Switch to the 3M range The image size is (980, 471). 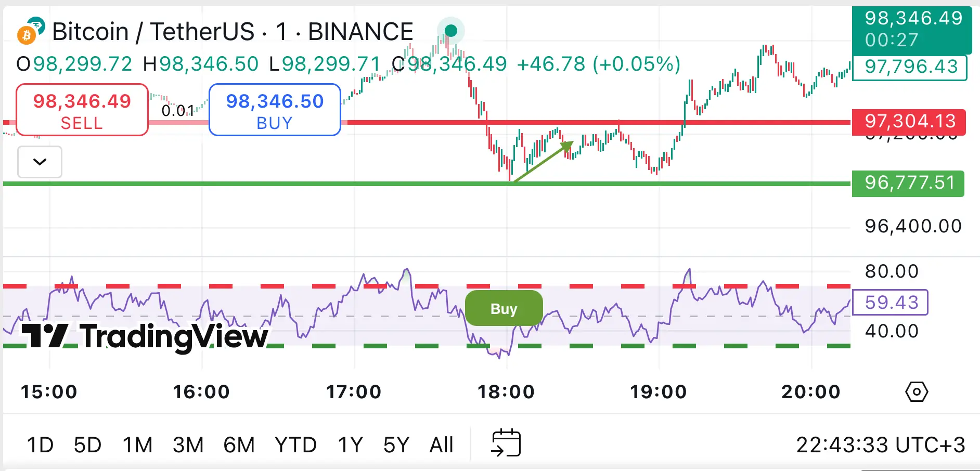coord(188,445)
